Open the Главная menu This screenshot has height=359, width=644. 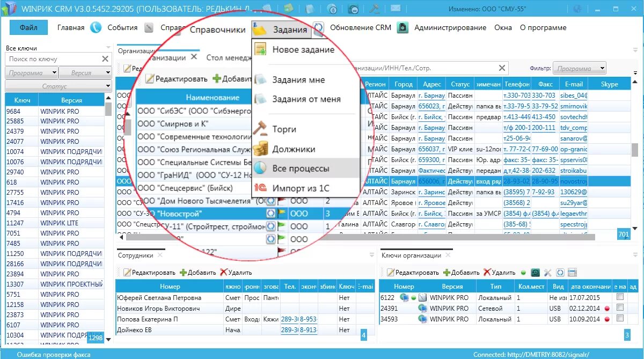coord(71,28)
